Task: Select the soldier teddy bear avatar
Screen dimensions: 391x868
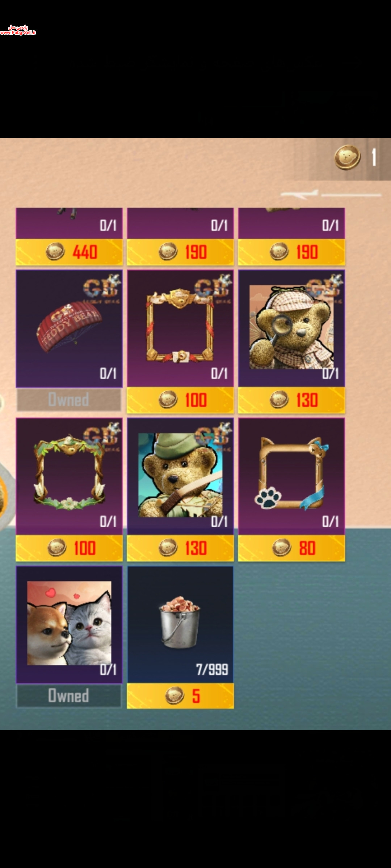Action: (x=180, y=476)
